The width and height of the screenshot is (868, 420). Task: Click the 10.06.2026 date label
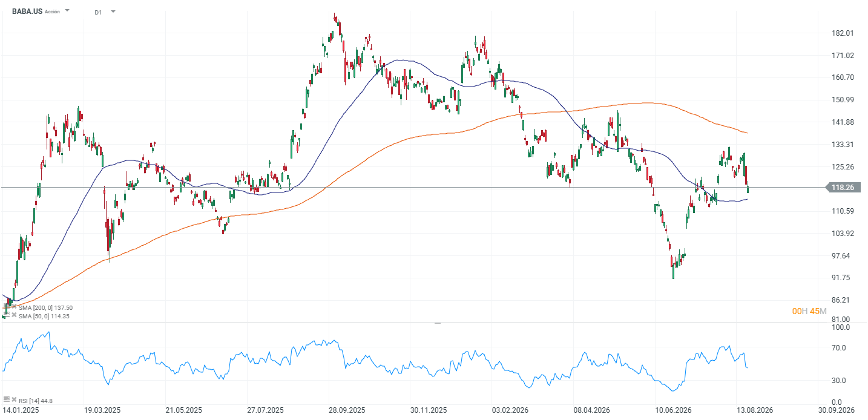coord(674,410)
